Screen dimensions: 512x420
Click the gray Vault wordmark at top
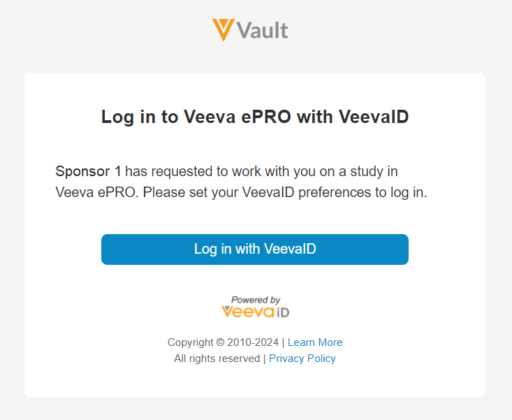(x=263, y=31)
